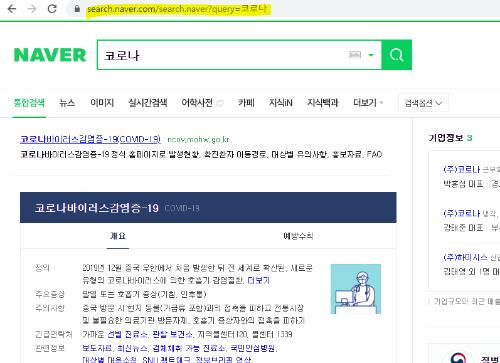Run search with green magnifier button

click(397, 55)
